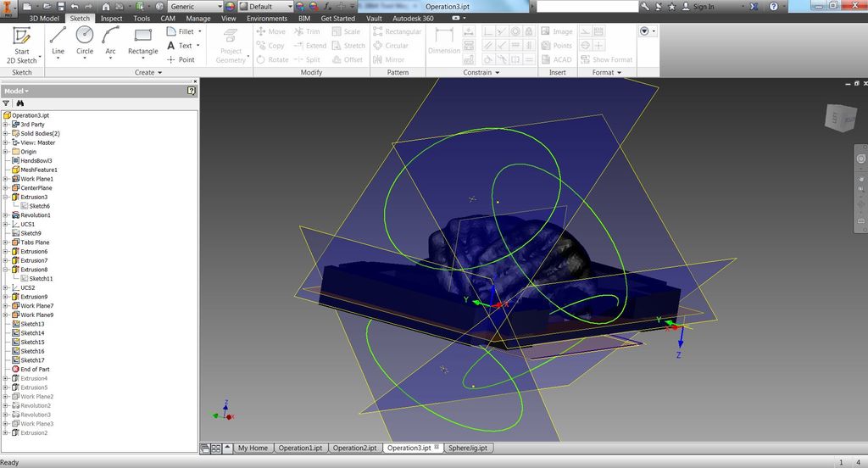Viewport: 868px width, 468px height.
Task: Select the Line sketch tool
Action: 58,42
